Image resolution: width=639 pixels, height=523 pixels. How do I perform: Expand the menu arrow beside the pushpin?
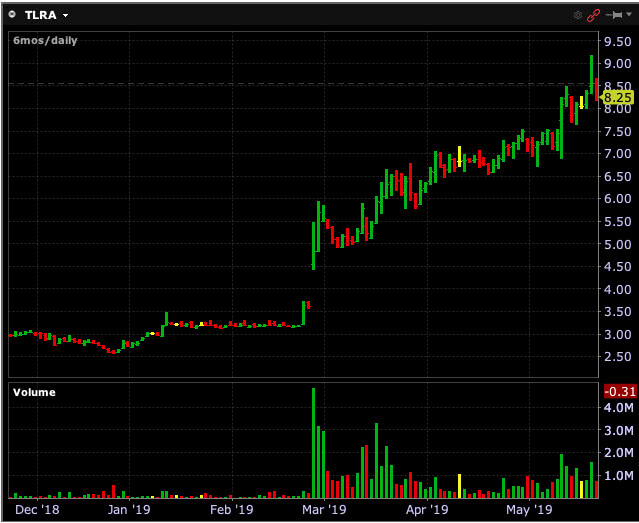[629, 15]
